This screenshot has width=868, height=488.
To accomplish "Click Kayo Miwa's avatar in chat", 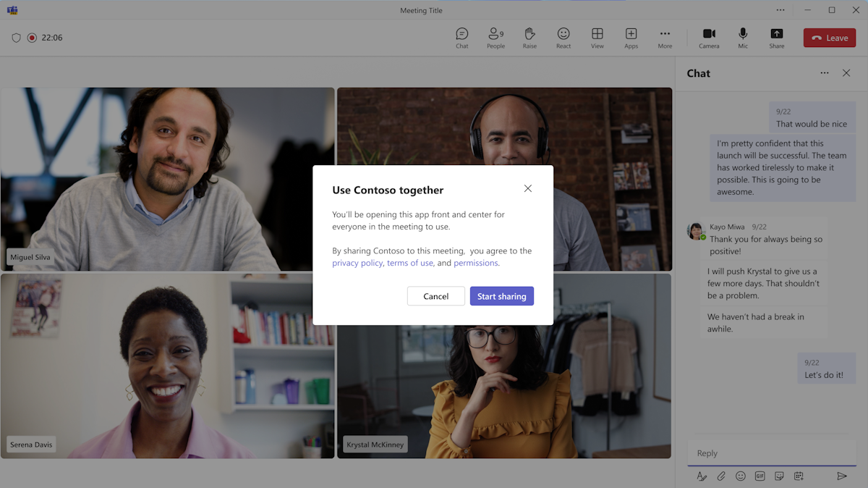I will click(x=696, y=231).
